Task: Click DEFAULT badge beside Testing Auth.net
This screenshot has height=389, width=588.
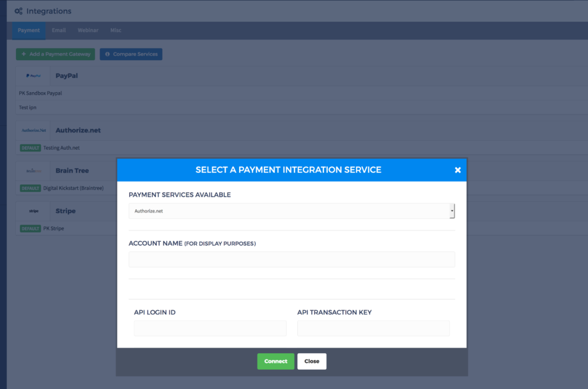Action: click(31, 148)
